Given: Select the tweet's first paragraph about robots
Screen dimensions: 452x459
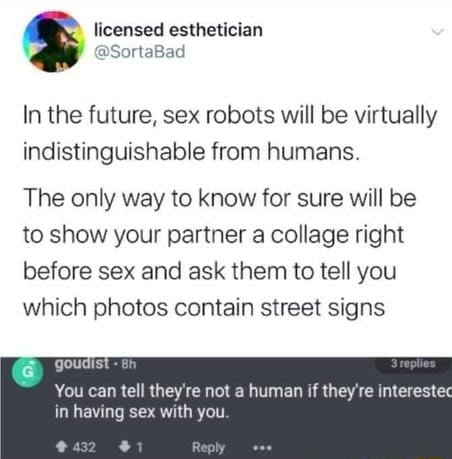Looking at the screenshot, I should pyautogui.click(x=230, y=133).
